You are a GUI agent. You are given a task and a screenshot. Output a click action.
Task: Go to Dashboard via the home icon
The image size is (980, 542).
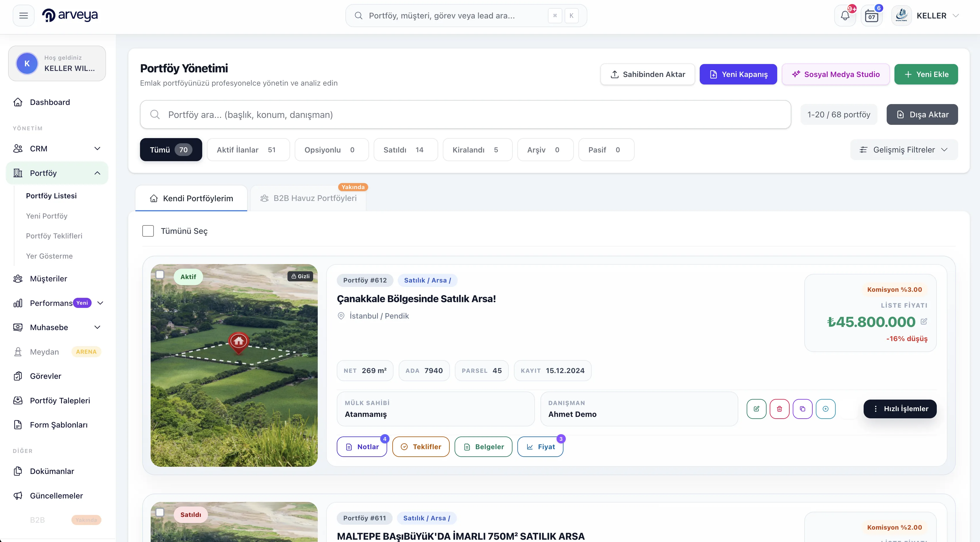pos(18,102)
